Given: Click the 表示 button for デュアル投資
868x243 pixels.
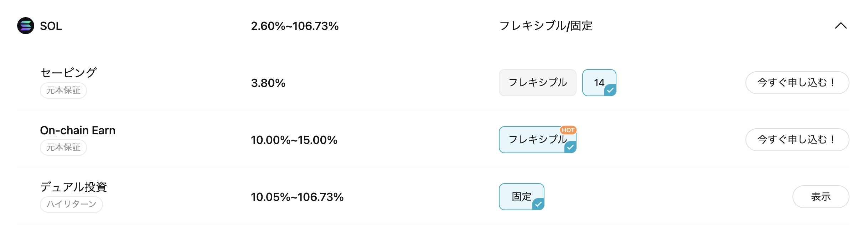Looking at the screenshot, I should 820,197.
